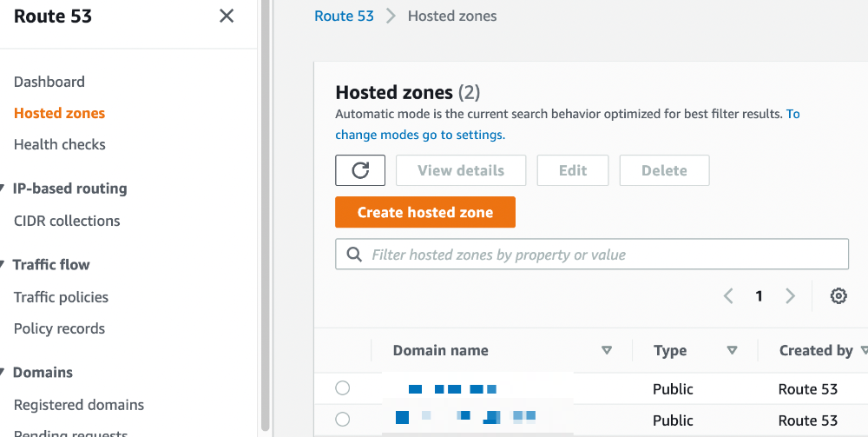This screenshot has height=437, width=868.
Task: Click the View details button
Action: coord(461,170)
